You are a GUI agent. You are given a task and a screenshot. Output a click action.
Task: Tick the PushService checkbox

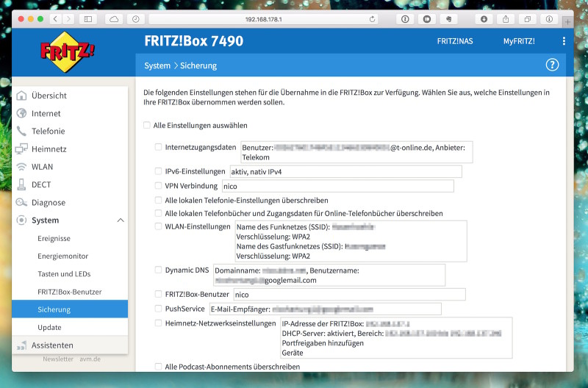click(x=159, y=309)
